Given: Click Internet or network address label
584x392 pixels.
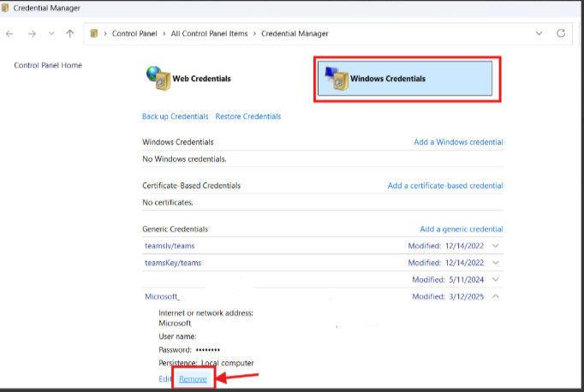Looking at the screenshot, I should 206,313.
